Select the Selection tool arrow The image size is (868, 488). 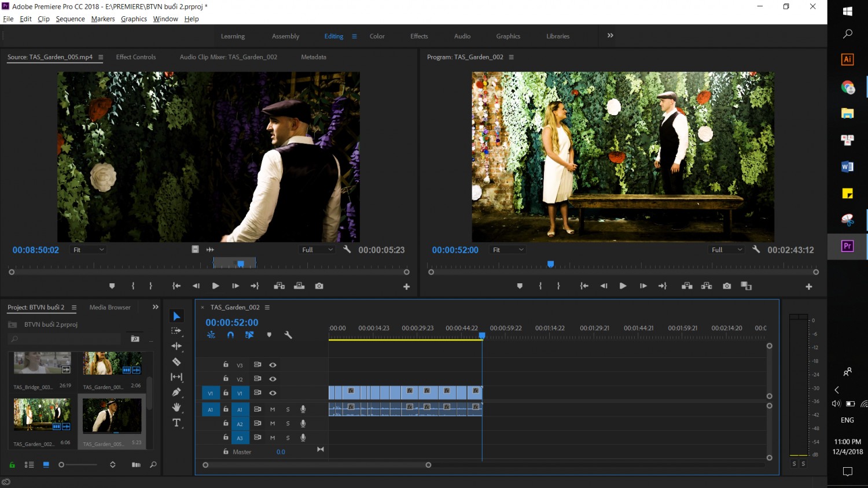point(176,316)
